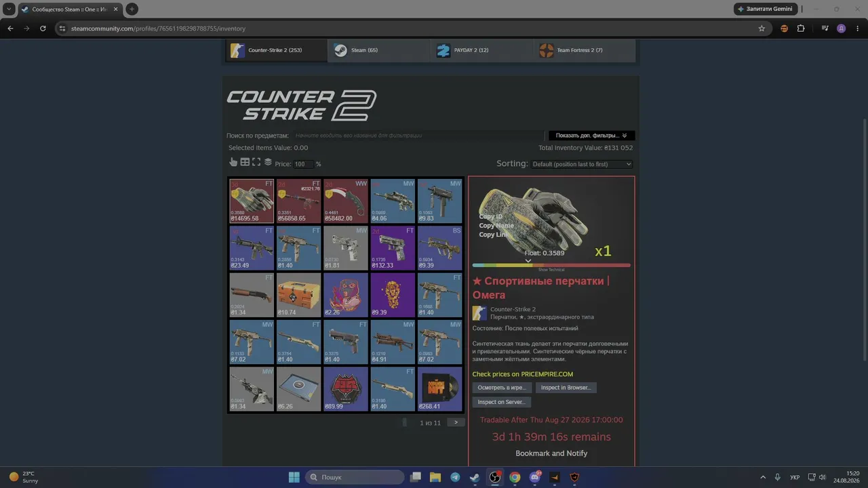
Task: View site information icon in address bar
Action: click(62, 28)
